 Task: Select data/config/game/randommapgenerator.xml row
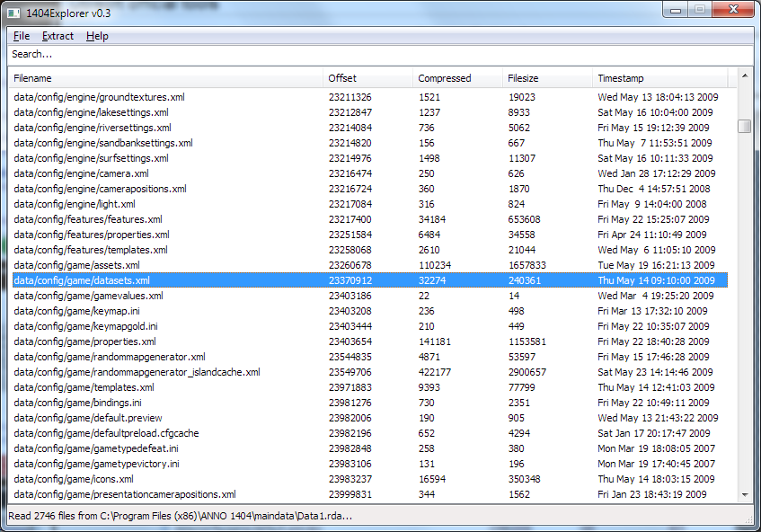[x=370, y=358]
